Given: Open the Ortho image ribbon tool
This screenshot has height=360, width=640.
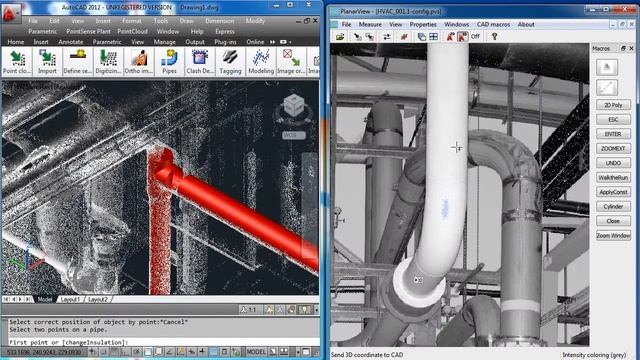Looking at the screenshot, I should click(x=139, y=62).
